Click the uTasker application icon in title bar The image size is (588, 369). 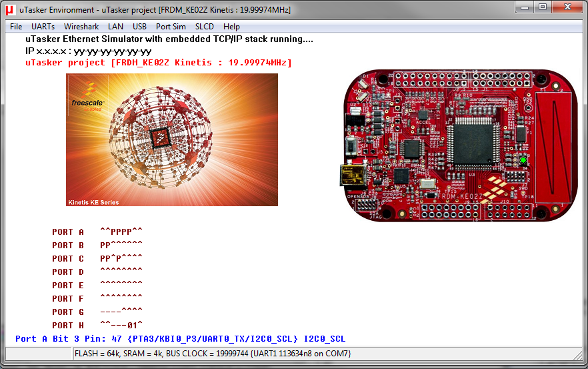9,10
